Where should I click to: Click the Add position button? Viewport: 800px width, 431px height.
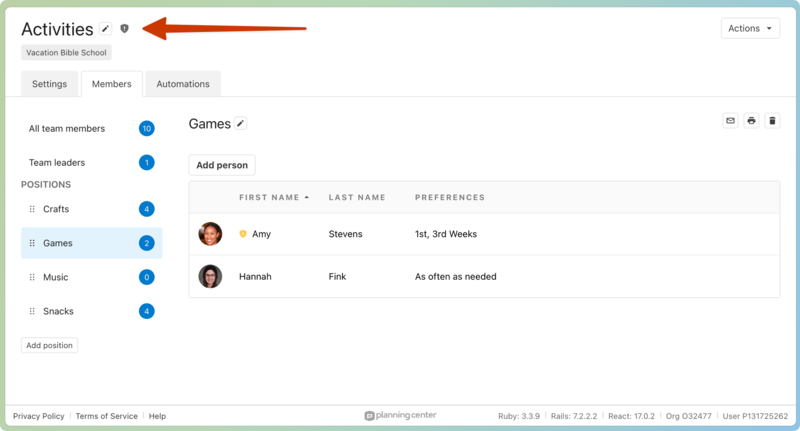(49, 345)
